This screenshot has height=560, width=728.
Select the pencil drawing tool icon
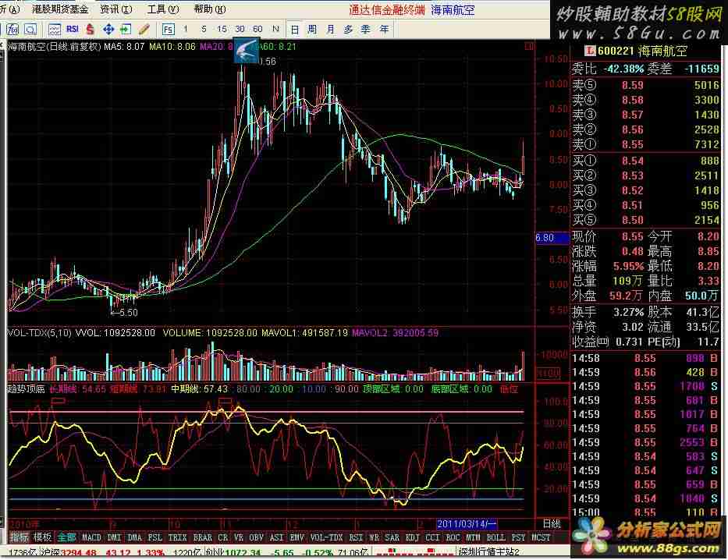tap(144, 30)
